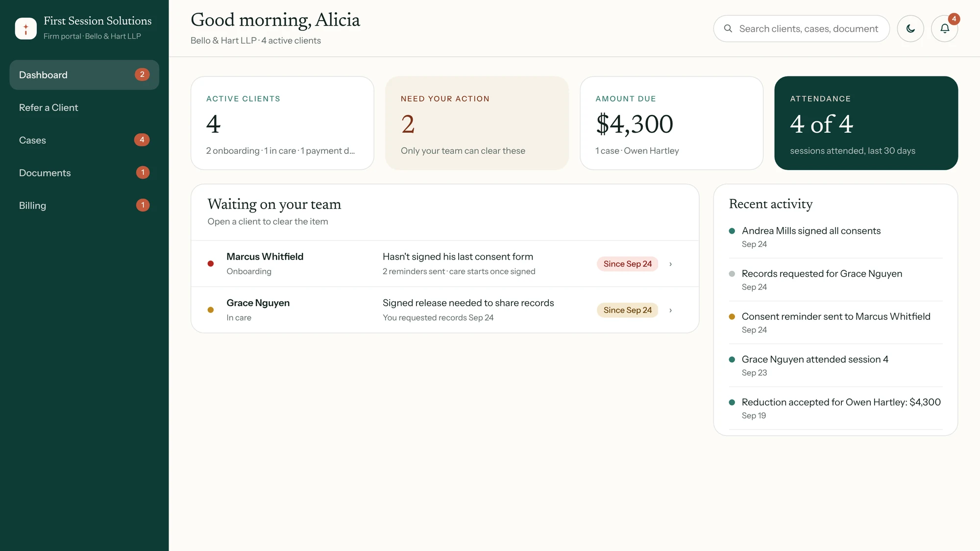
Task: Click '1 case · Owen Hartley' text
Action: pyautogui.click(x=637, y=151)
